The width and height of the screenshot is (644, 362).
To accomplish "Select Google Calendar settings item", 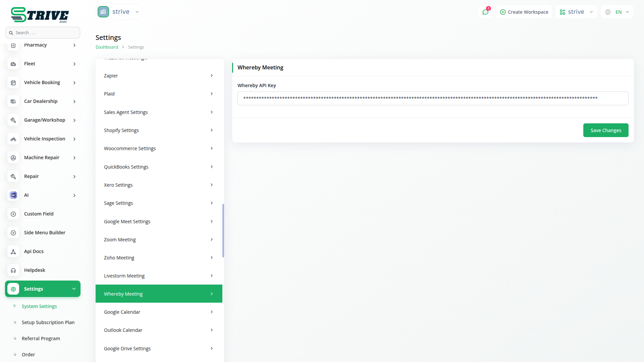I will 159,312.
